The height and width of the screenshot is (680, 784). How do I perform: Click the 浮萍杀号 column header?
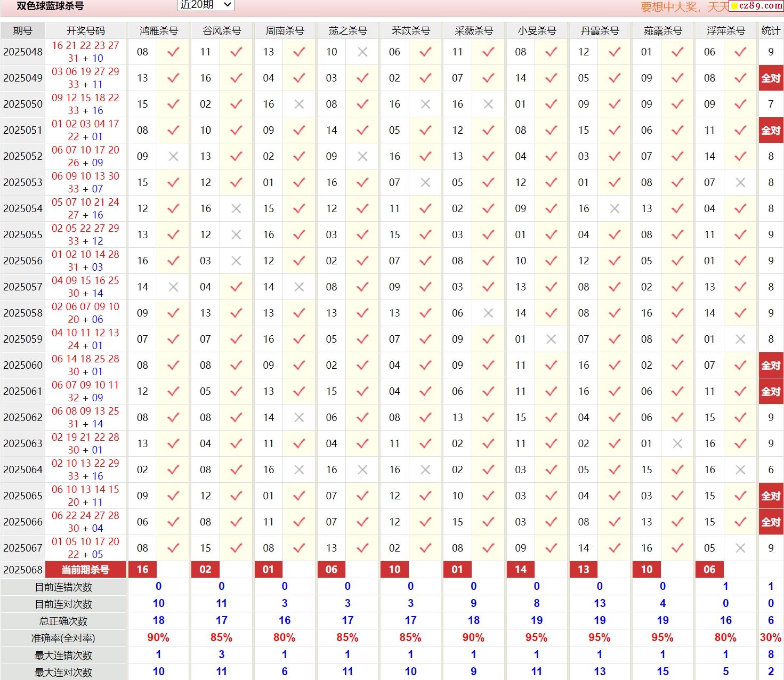point(725,30)
